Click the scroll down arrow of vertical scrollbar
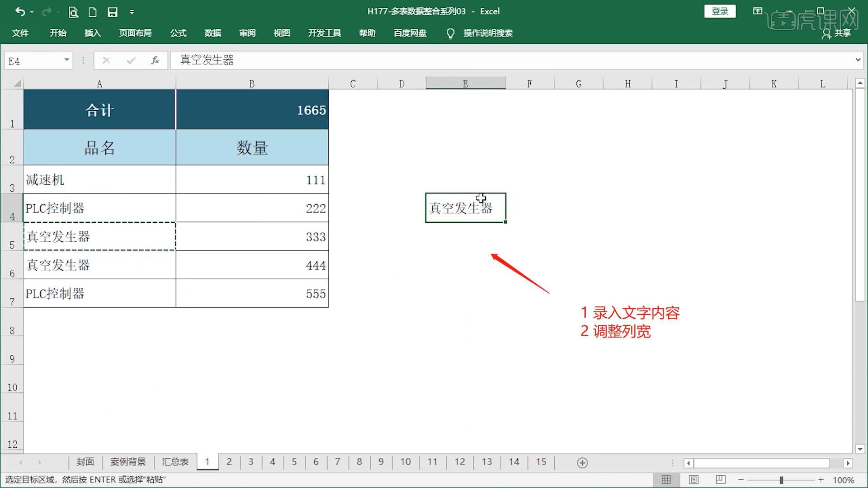This screenshot has height=488, width=868. pos(860,449)
